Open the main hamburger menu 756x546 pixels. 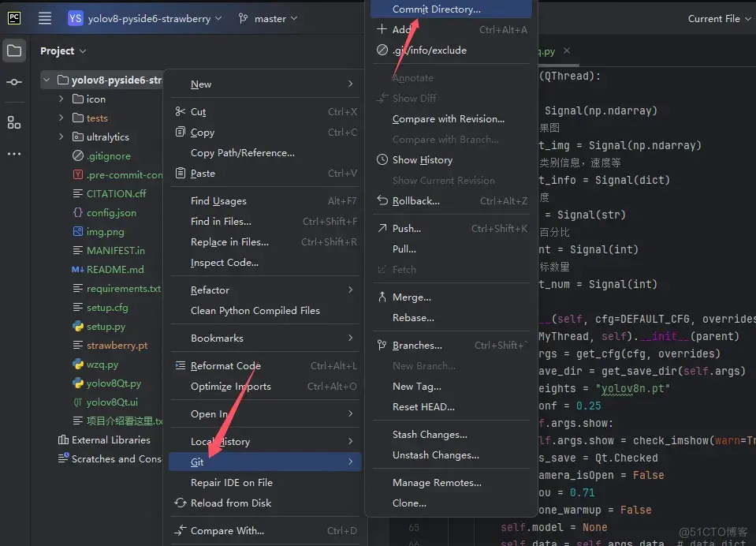pyautogui.click(x=45, y=18)
